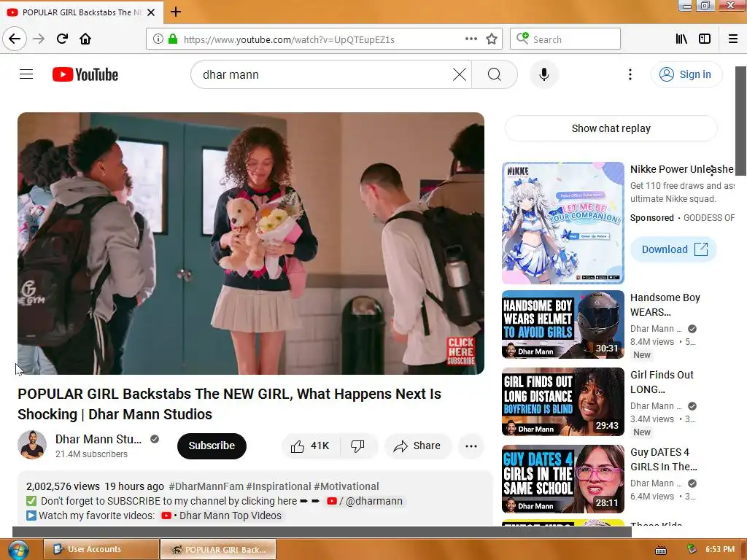
Task: Open the Nikke ad thumbnail
Action: tap(563, 223)
